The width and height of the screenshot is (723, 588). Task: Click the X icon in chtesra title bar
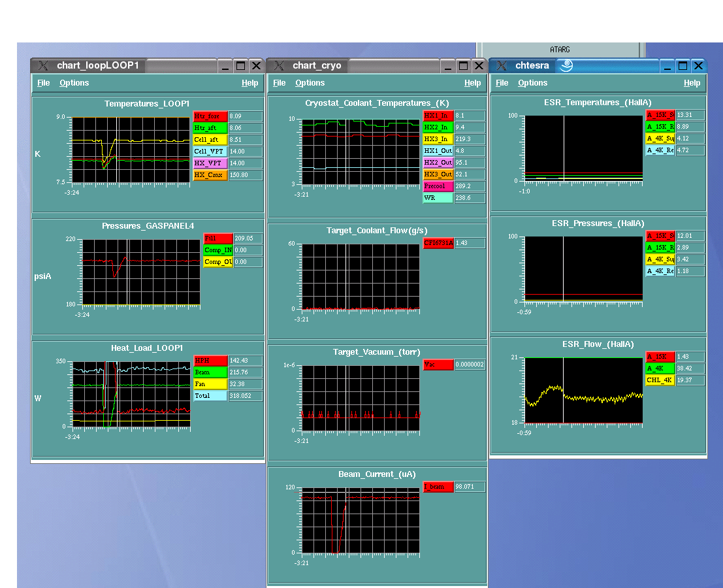click(x=502, y=65)
